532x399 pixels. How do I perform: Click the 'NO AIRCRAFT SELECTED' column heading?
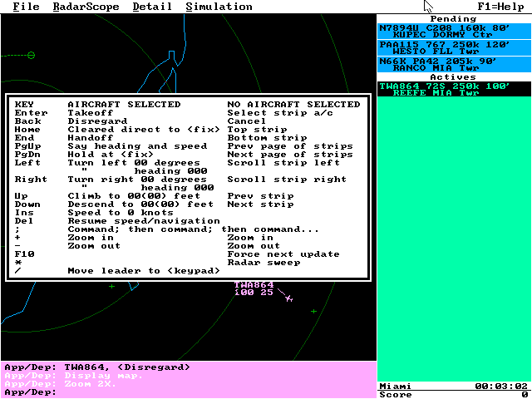293,104
